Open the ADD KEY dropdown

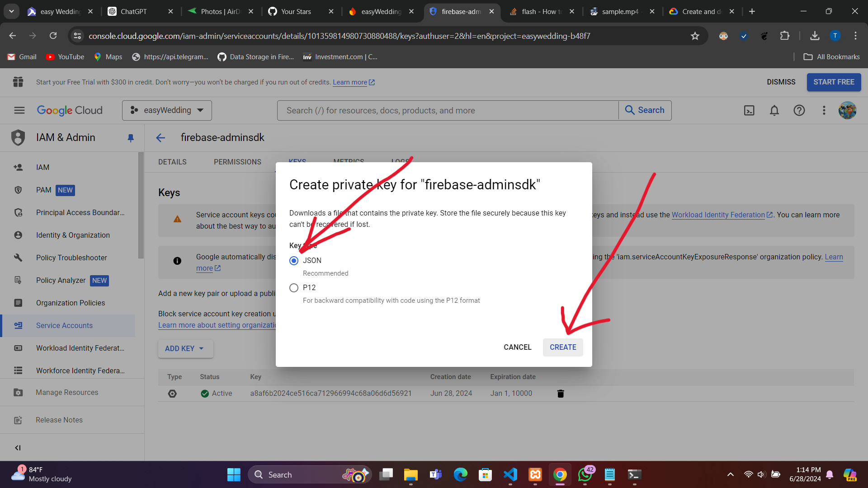point(185,348)
